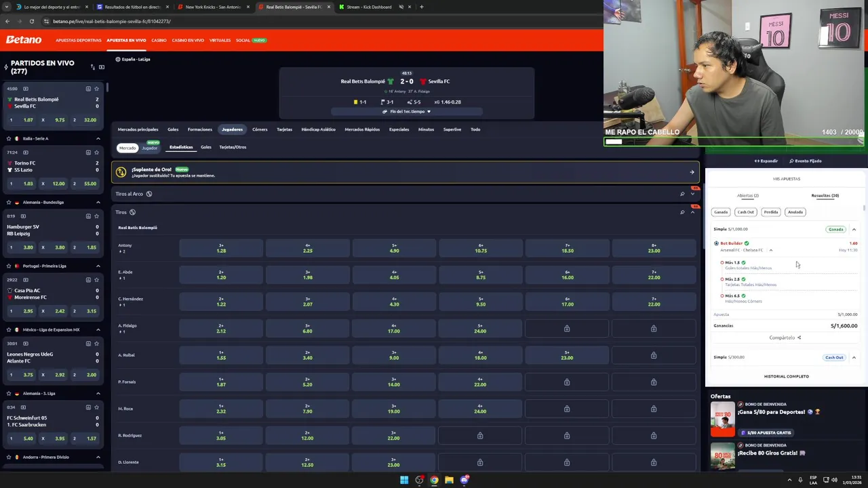Bet A. Fidalgo 2+ shots at 2.12
The image size is (868, 488).
(221, 328)
